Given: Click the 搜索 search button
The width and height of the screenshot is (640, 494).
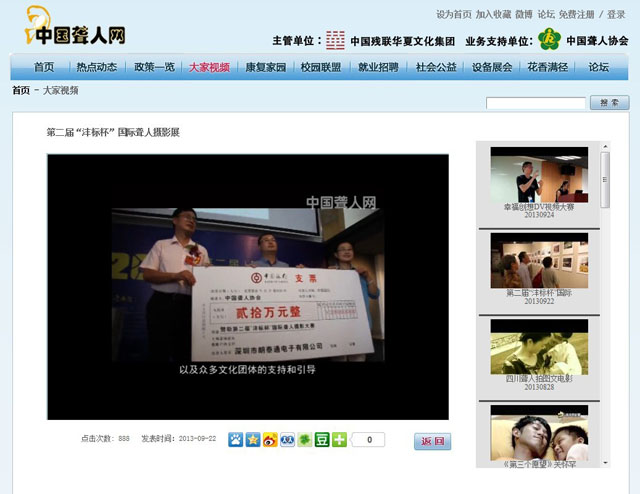Looking at the screenshot, I should 609,102.
